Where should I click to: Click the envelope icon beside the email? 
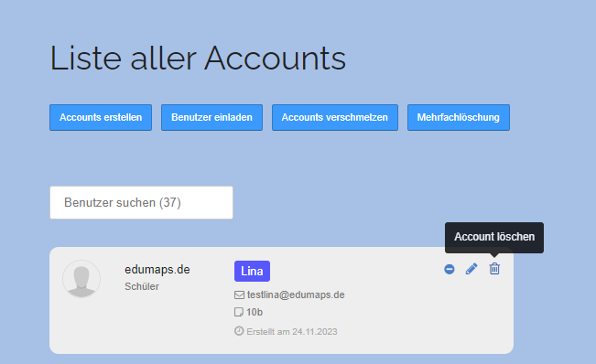coord(239,294)
